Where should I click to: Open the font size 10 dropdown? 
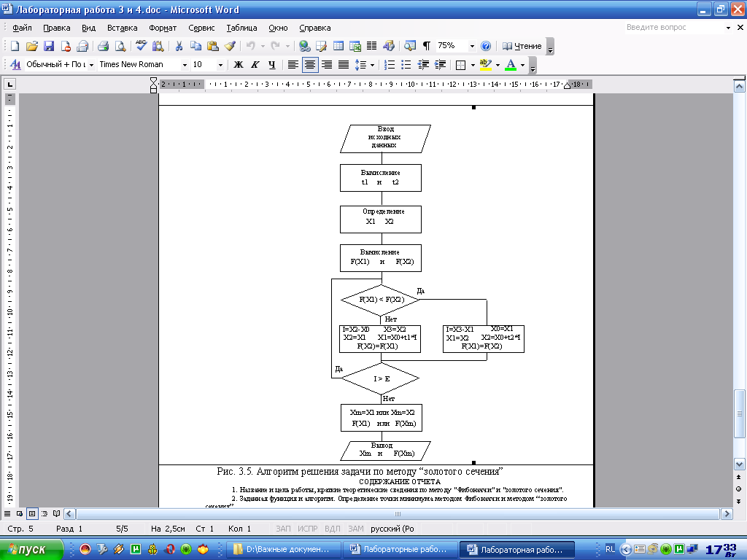220,64
